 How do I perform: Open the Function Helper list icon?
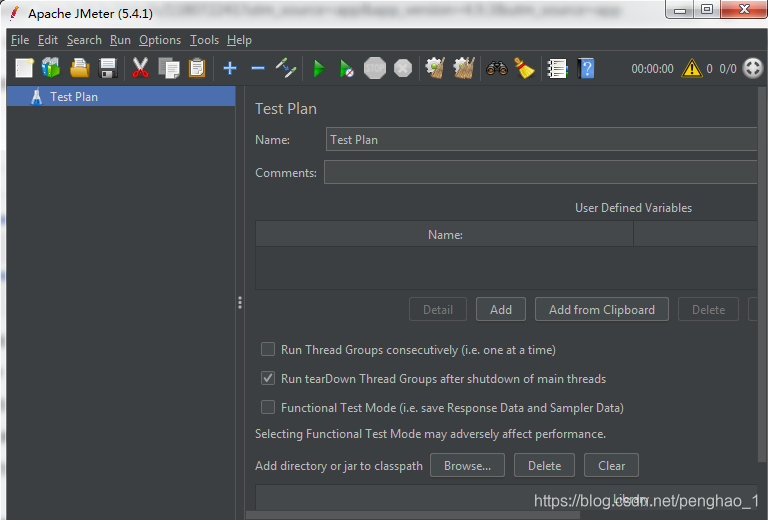(x=557, y=69)
